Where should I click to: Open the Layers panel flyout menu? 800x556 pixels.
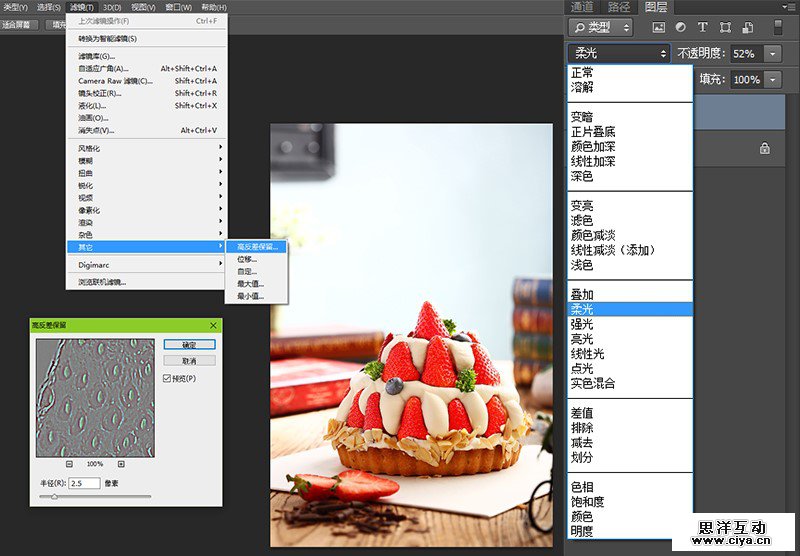pos(789,7)
